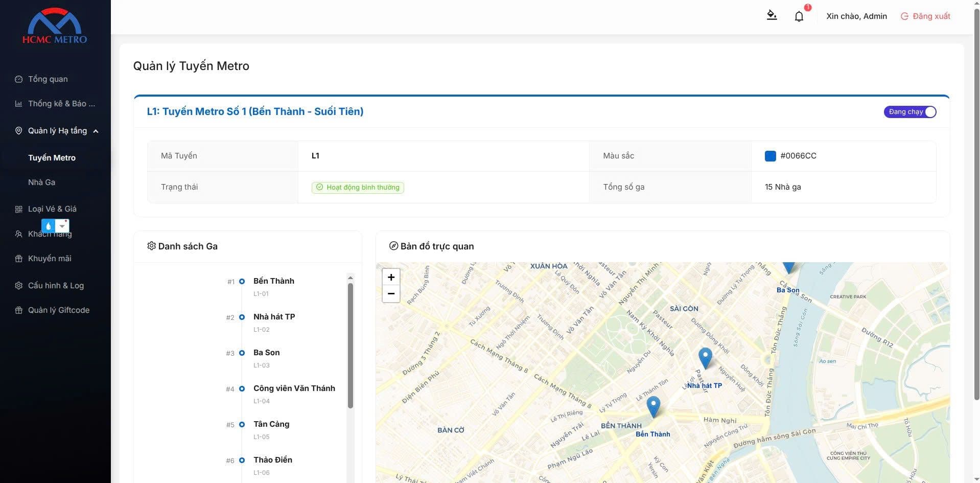
Task: Click the page's main vertical scrollbar
Action: pos(976,204)
